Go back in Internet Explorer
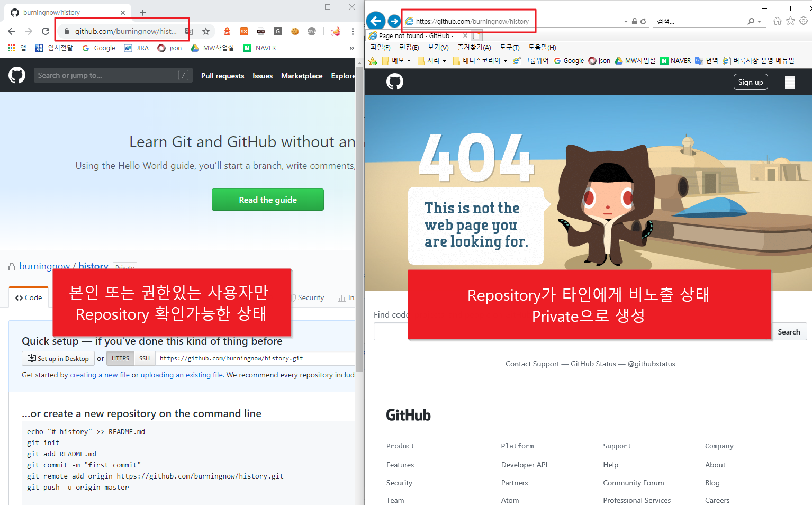This screenshot has height=505, width=812. click(x=376, y=21)
